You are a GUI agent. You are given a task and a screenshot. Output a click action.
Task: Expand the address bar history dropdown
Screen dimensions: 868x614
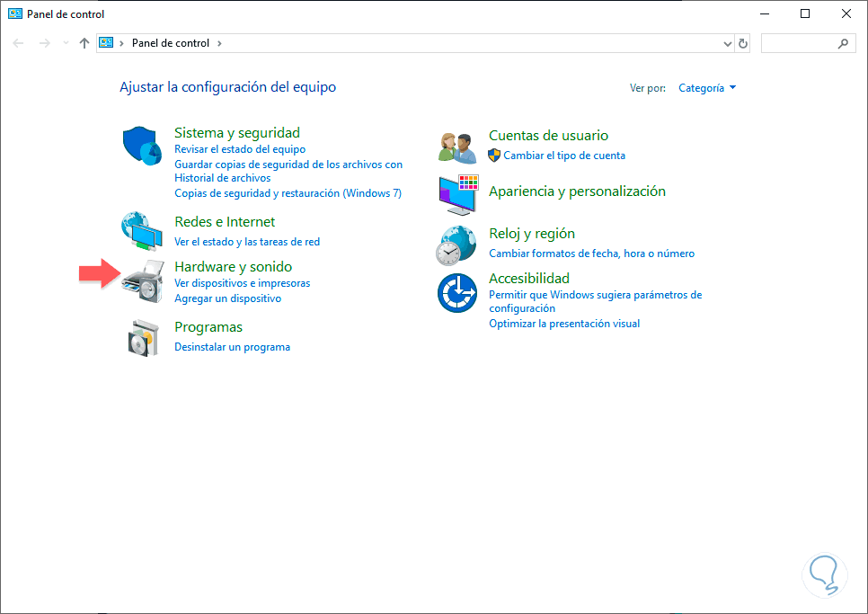728,43
